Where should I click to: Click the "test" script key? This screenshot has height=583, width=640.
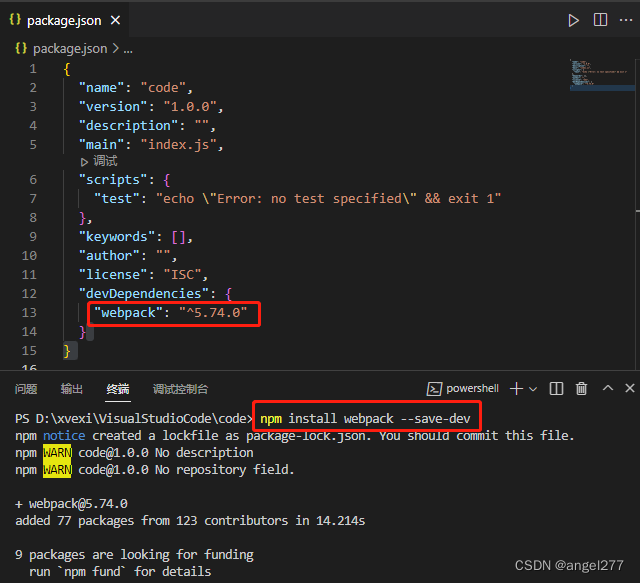(117, 199)
